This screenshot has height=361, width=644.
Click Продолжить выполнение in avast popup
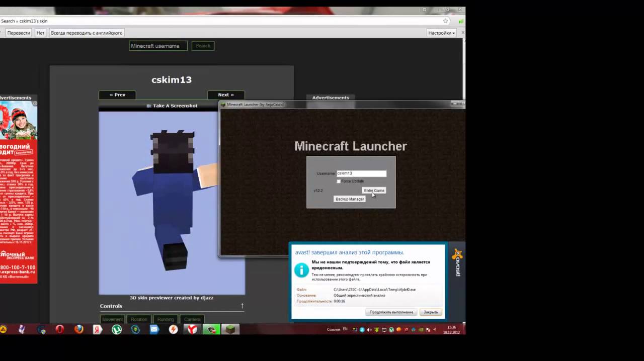tap(391, 312)
